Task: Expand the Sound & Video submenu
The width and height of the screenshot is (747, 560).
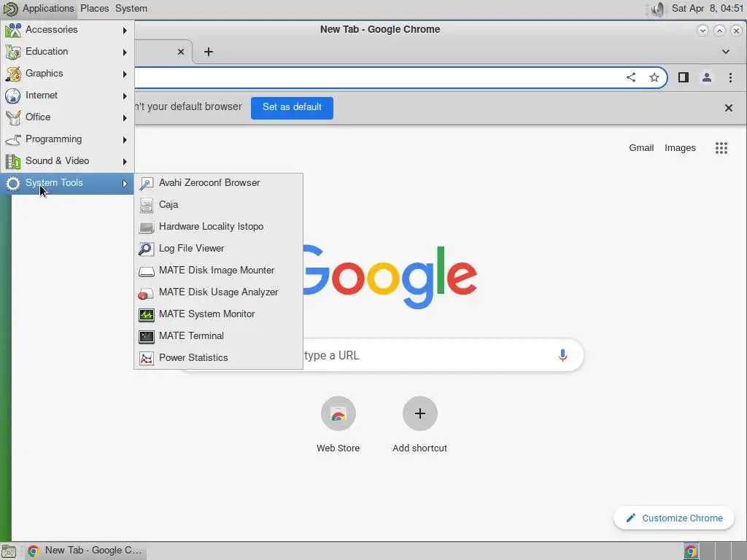Action: click(67, 161)
